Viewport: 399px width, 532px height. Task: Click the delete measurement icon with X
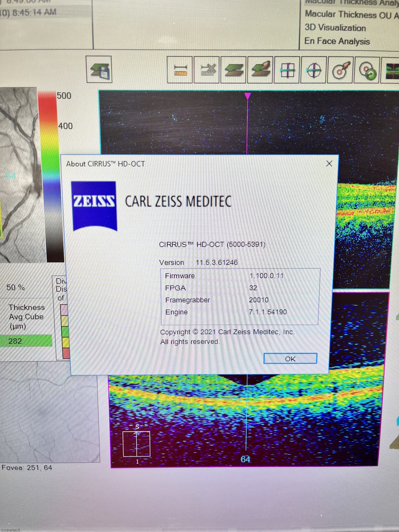click(x=207, y=70)
